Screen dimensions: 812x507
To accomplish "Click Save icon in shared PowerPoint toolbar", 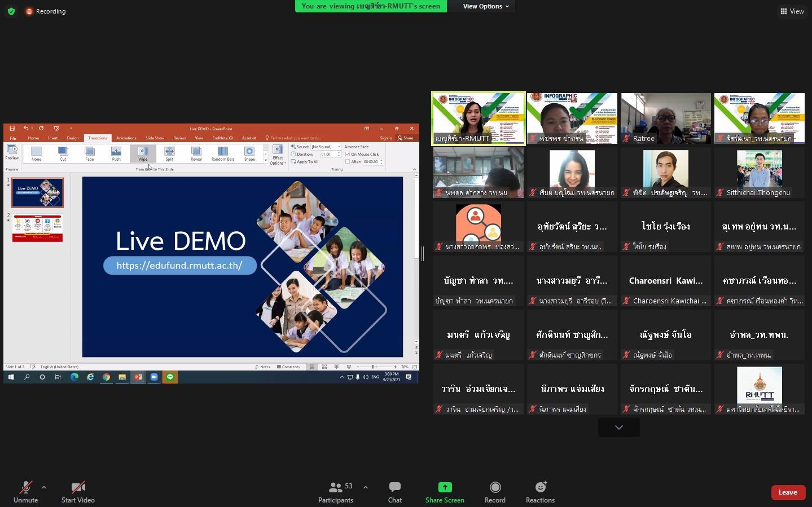I will point(12,129).
